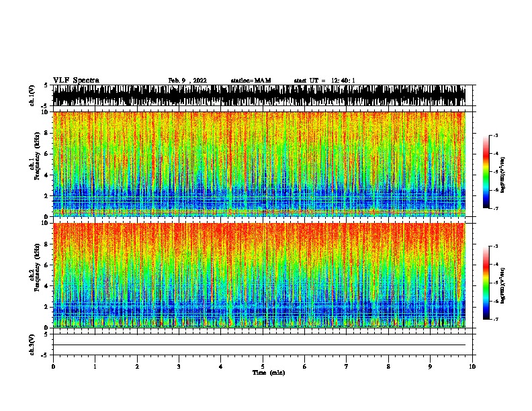
Task: Click the ch.1 frequency tick label "4"
Action: pyautogui.click(x=46, y=175)
